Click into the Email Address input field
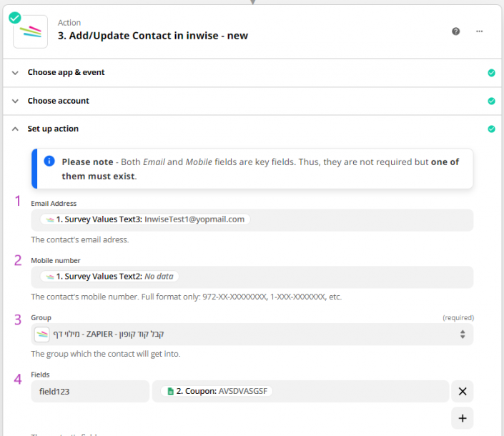The image size is (504, 436). pos(252,220)
